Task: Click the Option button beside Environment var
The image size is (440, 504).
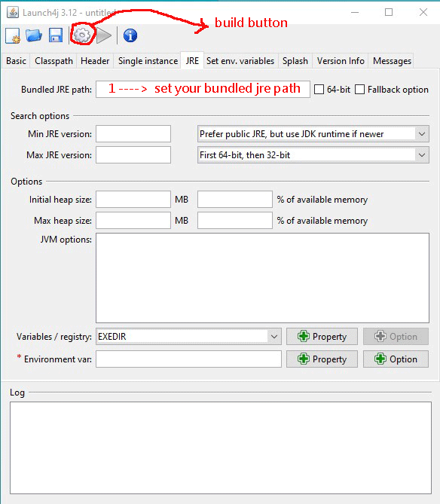Action: click(x=396, y=359)
